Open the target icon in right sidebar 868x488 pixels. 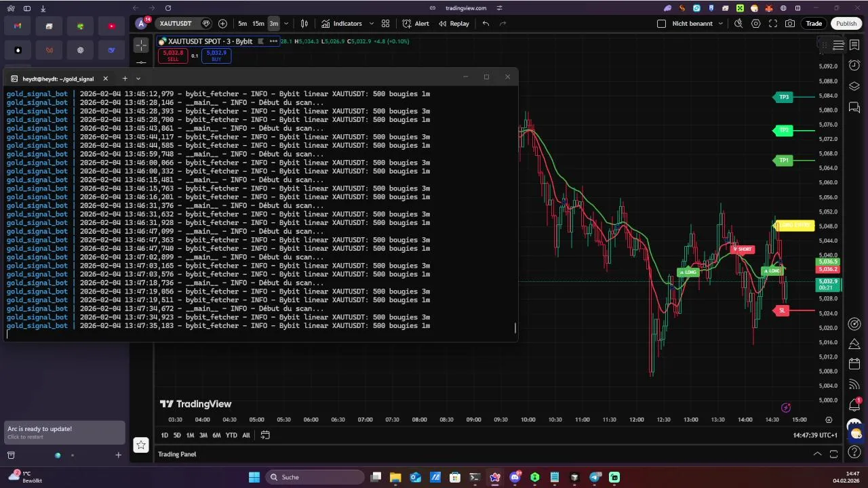[x=854, y=324]
